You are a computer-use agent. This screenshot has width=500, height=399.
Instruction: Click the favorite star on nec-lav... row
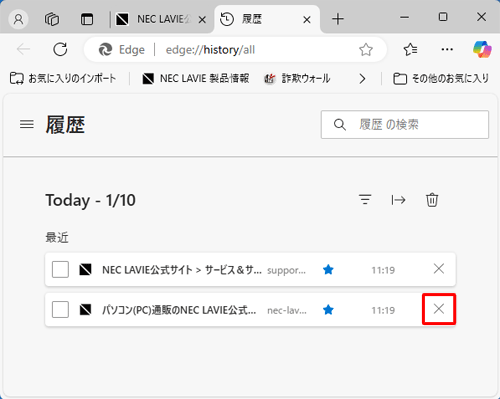click(328, 310)
